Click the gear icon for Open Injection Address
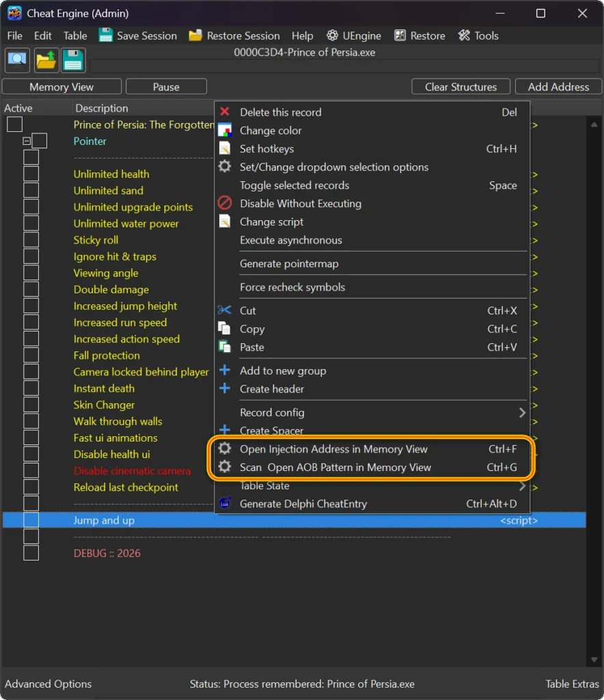Viewport: 604px width, 700px height. 225,448
